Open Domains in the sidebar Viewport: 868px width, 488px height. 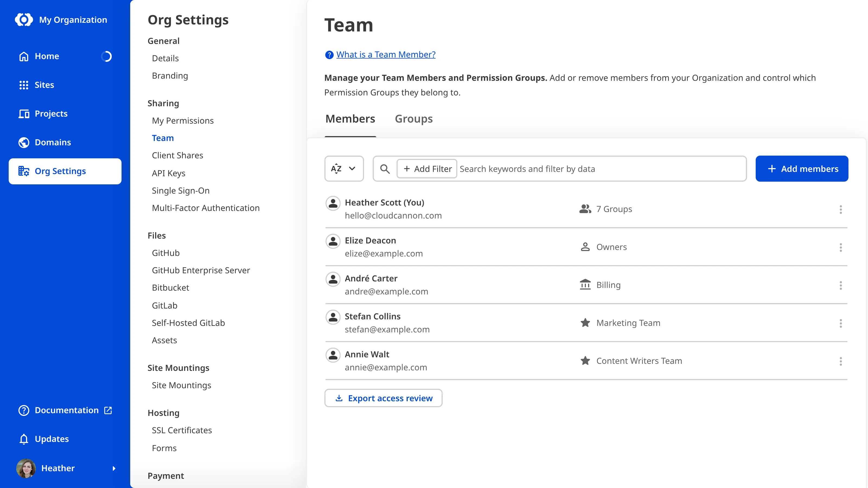pos(65,142)
